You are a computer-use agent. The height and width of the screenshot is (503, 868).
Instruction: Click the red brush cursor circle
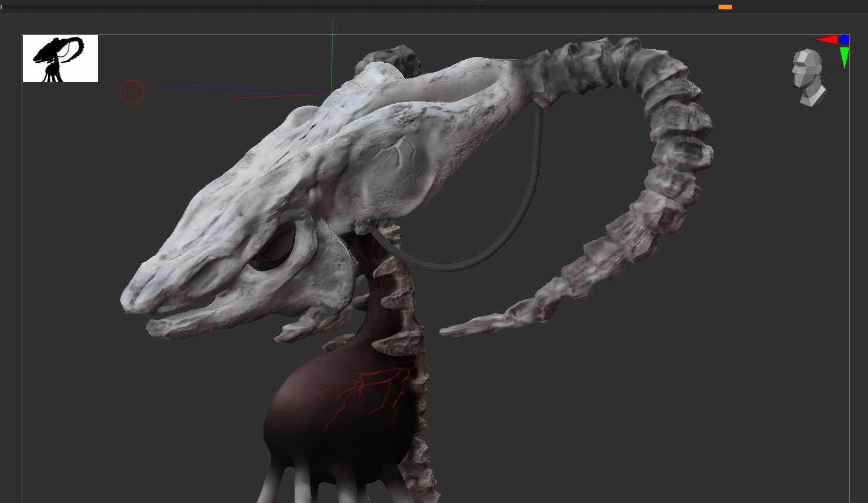click(132, 93)
